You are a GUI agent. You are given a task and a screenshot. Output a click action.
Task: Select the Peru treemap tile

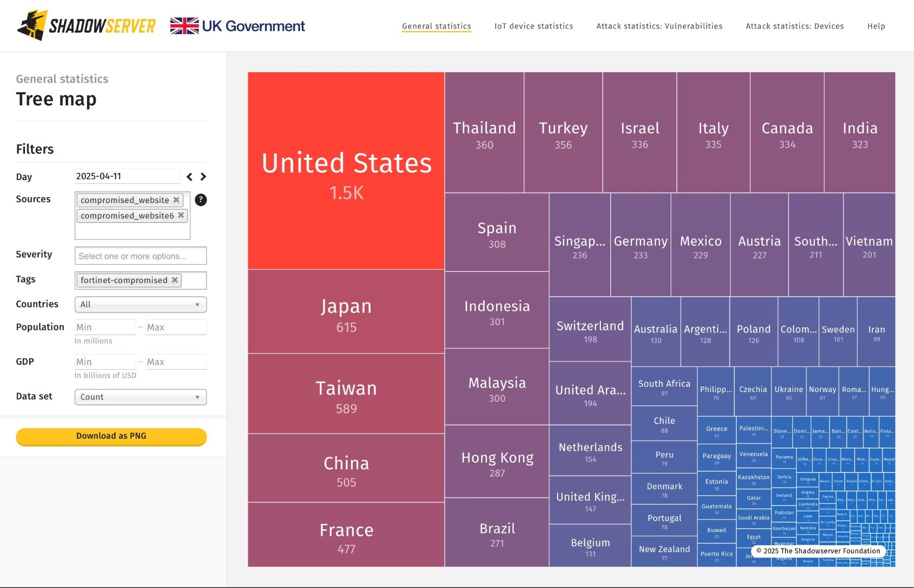pyautogui.click(x=664, y=457)
